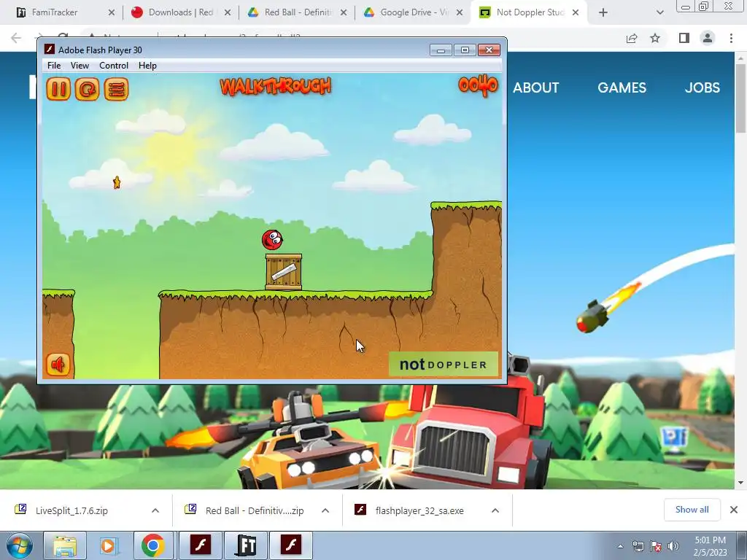Select second Flash Player taskbar icon

tap(291, 545)
